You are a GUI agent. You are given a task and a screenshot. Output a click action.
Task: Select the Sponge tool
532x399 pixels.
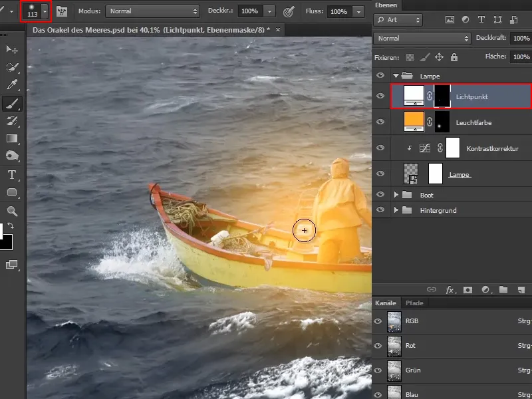click(12, 156)
